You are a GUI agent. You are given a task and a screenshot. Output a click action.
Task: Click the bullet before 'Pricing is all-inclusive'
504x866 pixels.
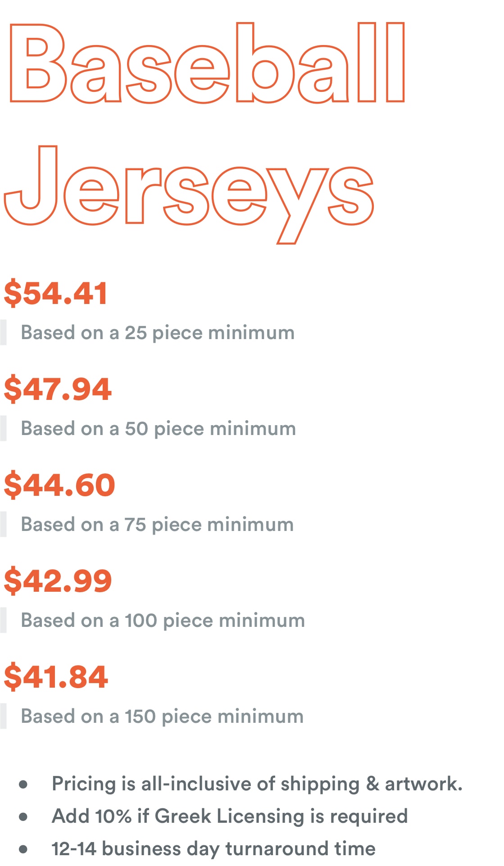coord(23,784)
